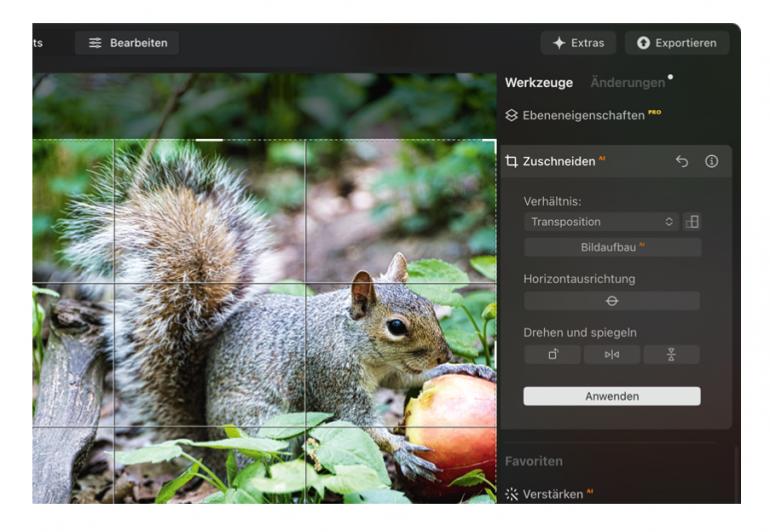This screenshot has width=770, height=532.
Task: Open the Extras menu button
Action: [x=578, y=43]
